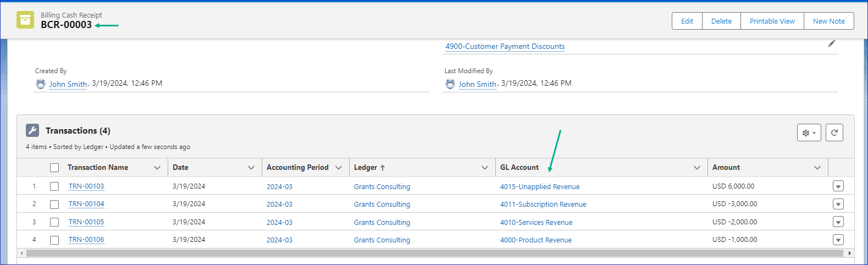Expand the GL Account column menu
This screenshot has width=868, height=265.
[x=696, y=168]
